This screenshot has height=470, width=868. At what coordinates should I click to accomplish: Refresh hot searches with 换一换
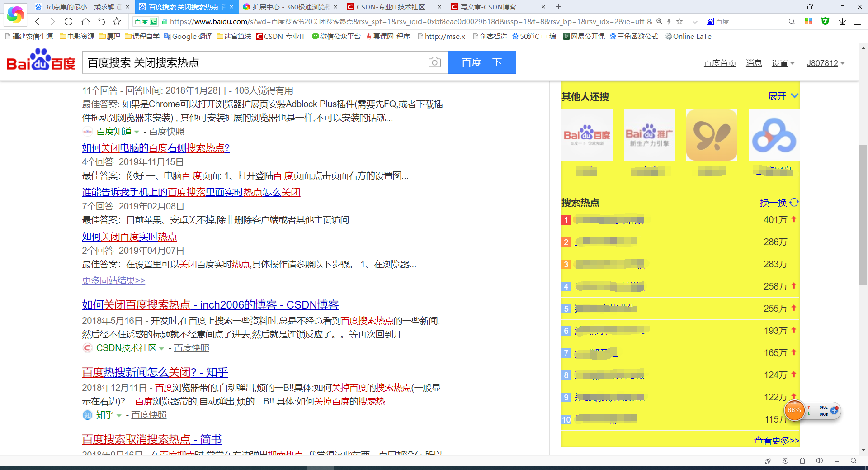coord(779,202)
